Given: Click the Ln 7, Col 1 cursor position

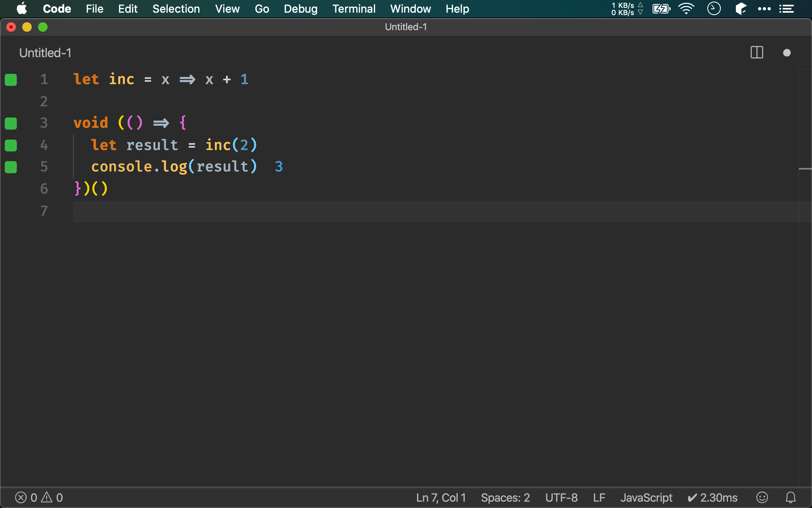Looking at the screenshot, I should [x=439, y=497].
